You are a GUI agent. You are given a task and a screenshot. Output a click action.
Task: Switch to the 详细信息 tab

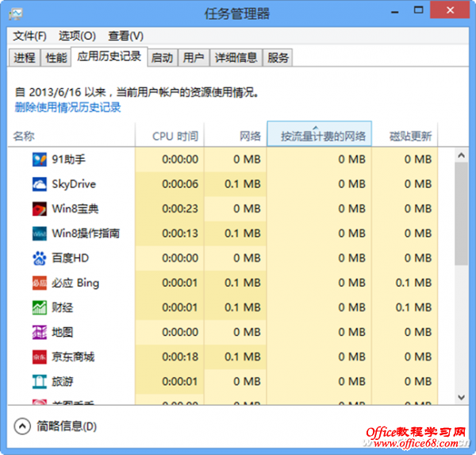[236, 57]
